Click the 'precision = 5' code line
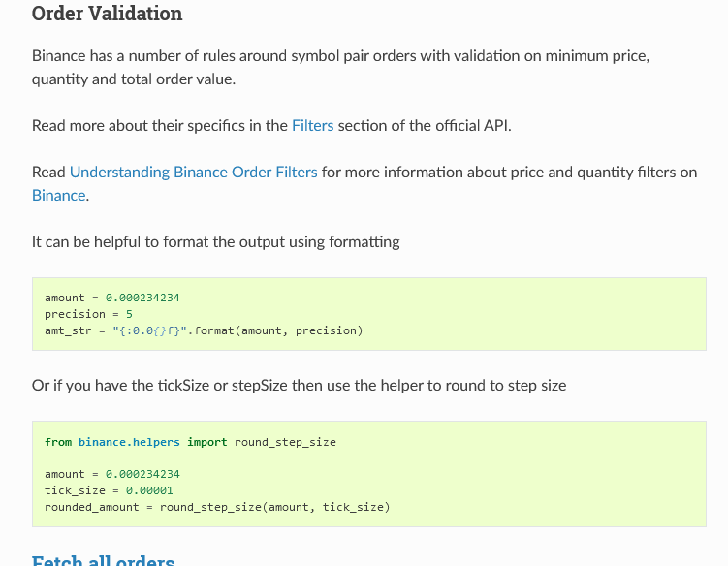Image resolution: width=728 pixels, height=566 pixels. pos(88,314)
